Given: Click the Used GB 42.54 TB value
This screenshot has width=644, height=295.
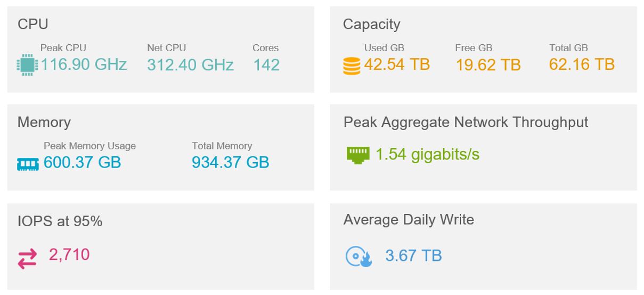Looking at the screenshot, I should [397, 65].
